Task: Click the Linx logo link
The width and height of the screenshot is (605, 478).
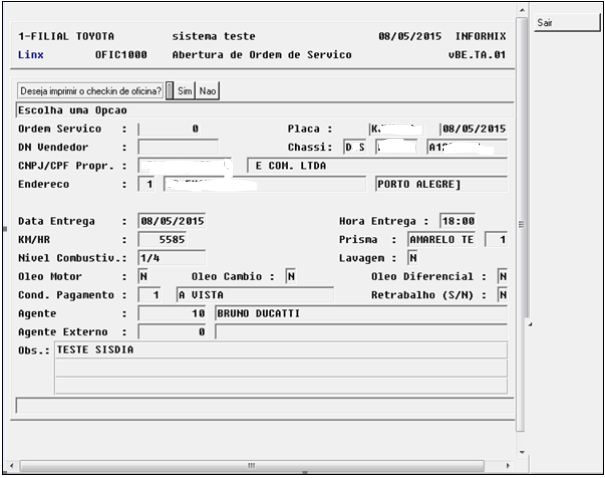Action: point(31,55)
